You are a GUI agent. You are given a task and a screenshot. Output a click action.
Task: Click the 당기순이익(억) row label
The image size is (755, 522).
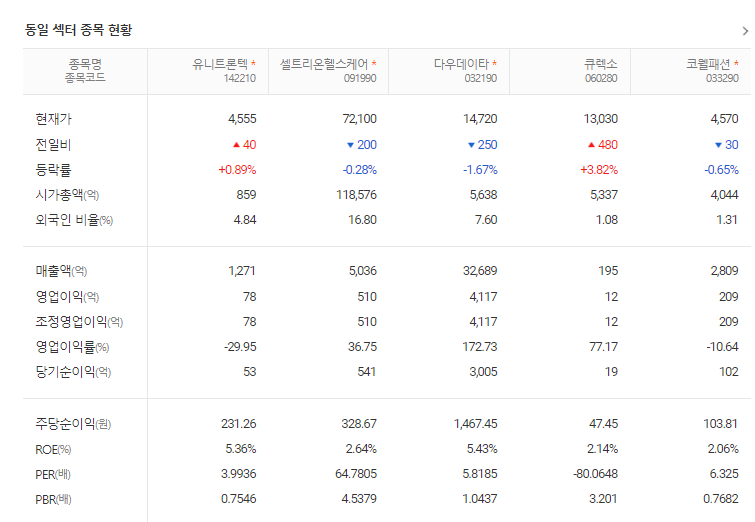coord(73,372)
